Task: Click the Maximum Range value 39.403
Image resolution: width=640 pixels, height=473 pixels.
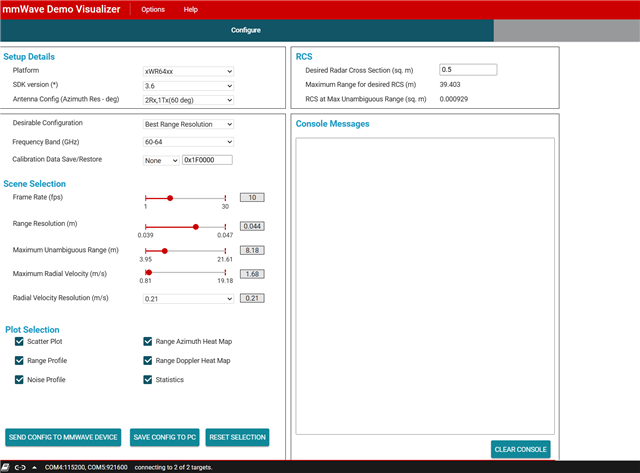Action: click(450, 84)
